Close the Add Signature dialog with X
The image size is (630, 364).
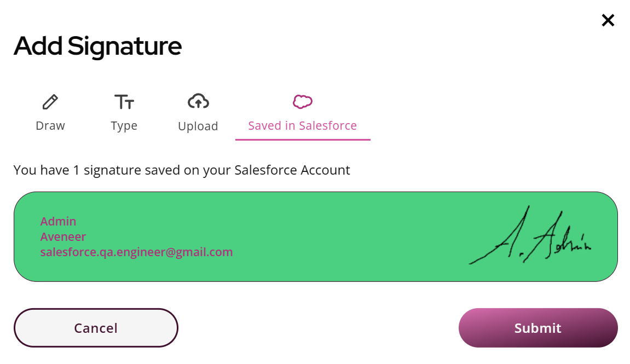(x=608, y=20)
